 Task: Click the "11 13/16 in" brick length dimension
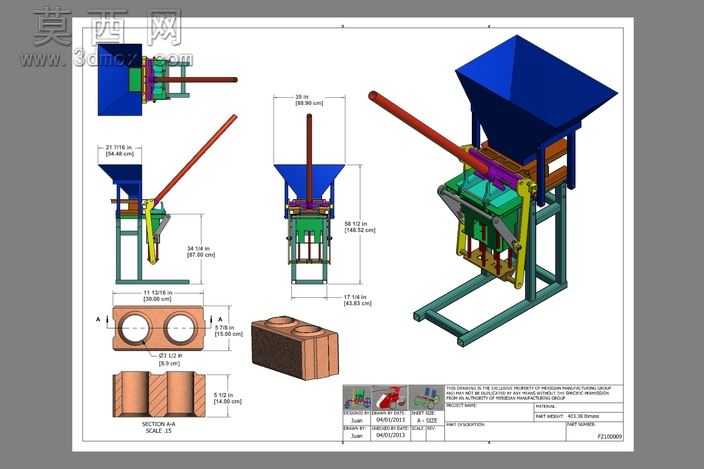tap(157, 295)
